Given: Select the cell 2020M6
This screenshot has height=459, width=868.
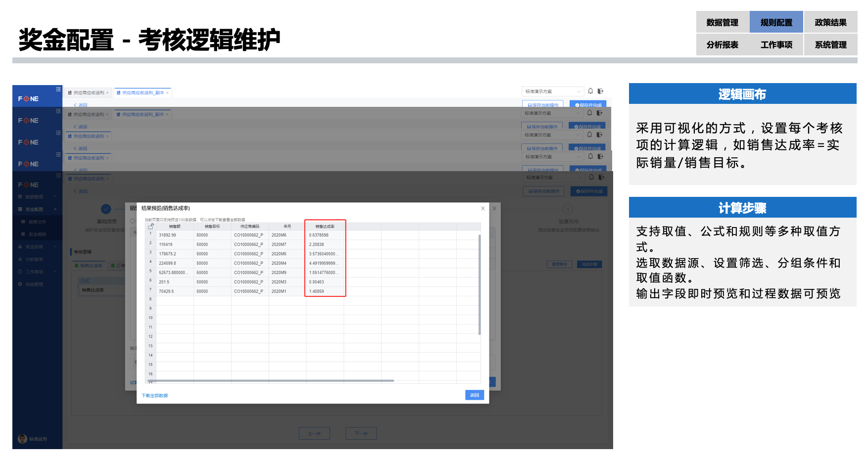Looking at the screenshot, I should 288,235.
